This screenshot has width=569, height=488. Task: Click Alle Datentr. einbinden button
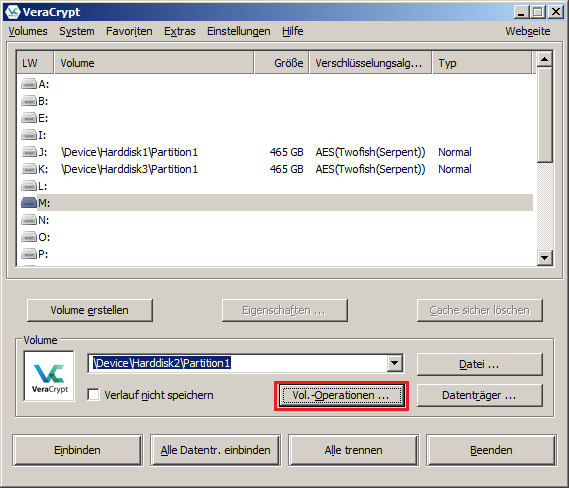click(x=216, y=450)
